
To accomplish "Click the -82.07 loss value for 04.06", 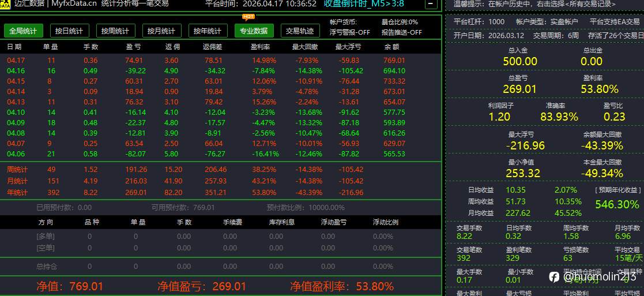I will pos(135,153).
